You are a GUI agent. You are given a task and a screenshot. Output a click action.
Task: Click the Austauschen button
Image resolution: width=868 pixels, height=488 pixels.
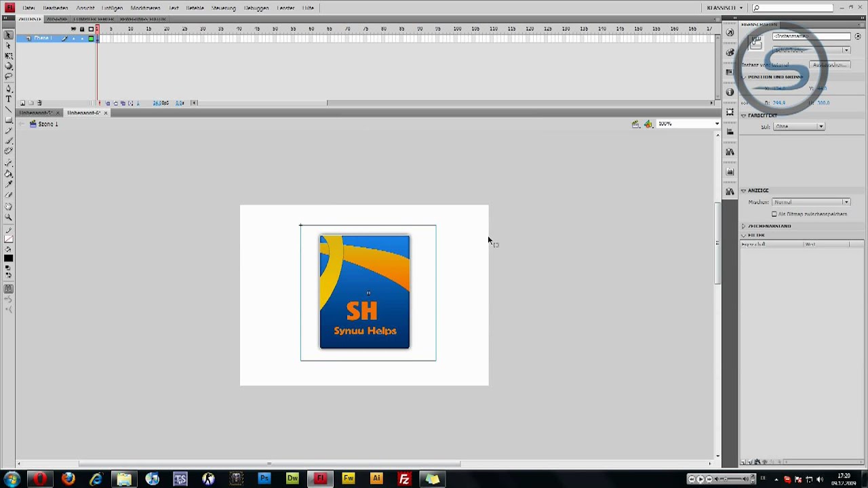(x=829, y=65)
